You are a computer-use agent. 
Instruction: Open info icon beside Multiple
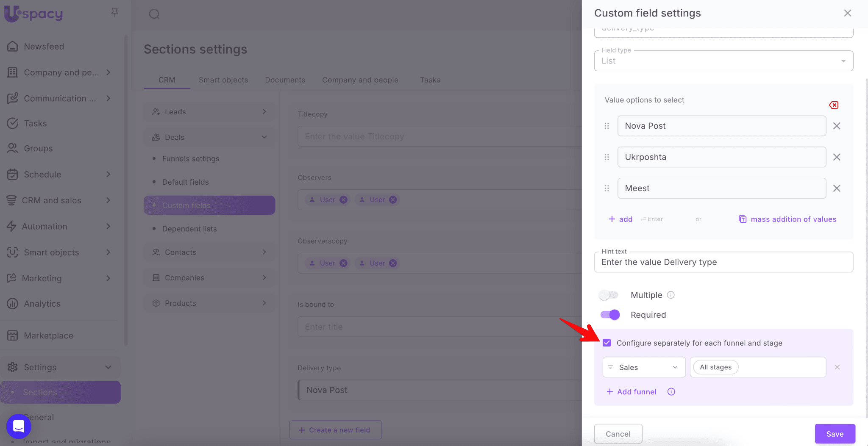pos(671,295)
